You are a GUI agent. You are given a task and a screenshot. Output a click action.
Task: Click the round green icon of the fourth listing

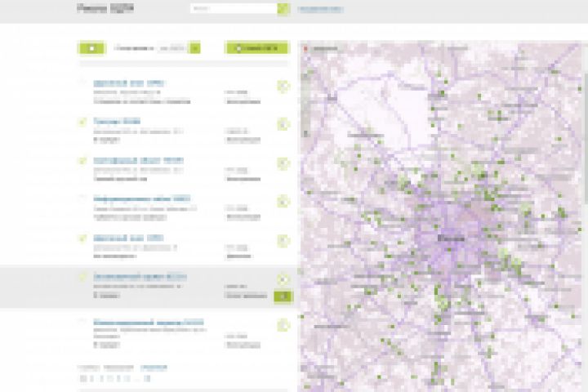pyautogui.click(x=283, y=202)
